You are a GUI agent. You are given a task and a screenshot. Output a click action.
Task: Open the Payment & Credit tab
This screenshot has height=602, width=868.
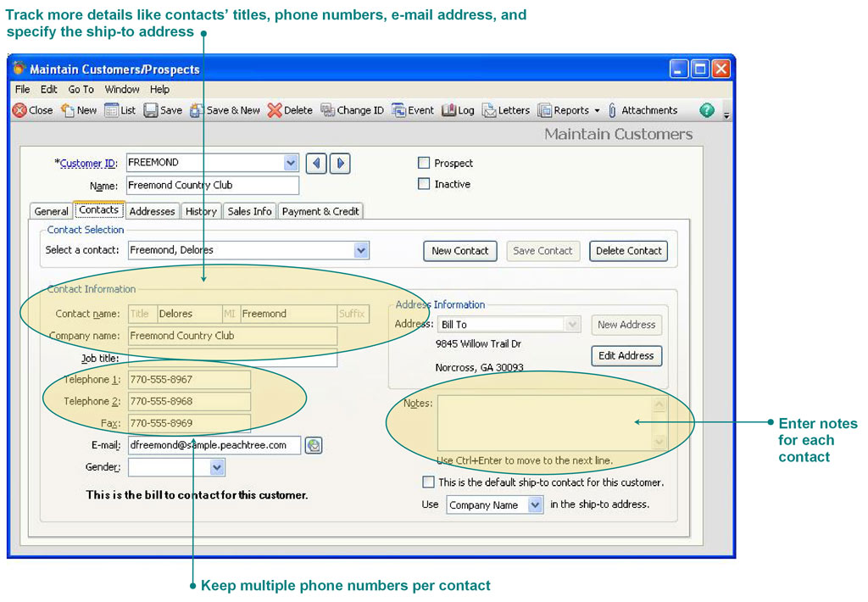click(320, 211)
